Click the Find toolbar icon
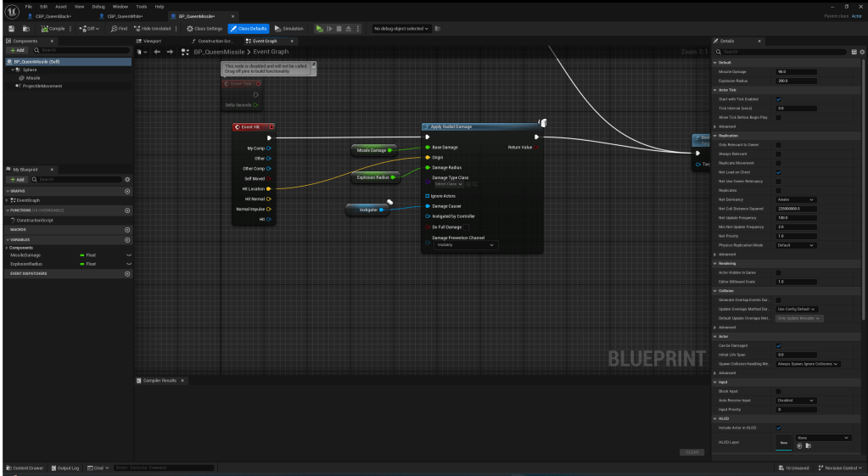The height and width of the screenshot is (476, 868). 119,28
